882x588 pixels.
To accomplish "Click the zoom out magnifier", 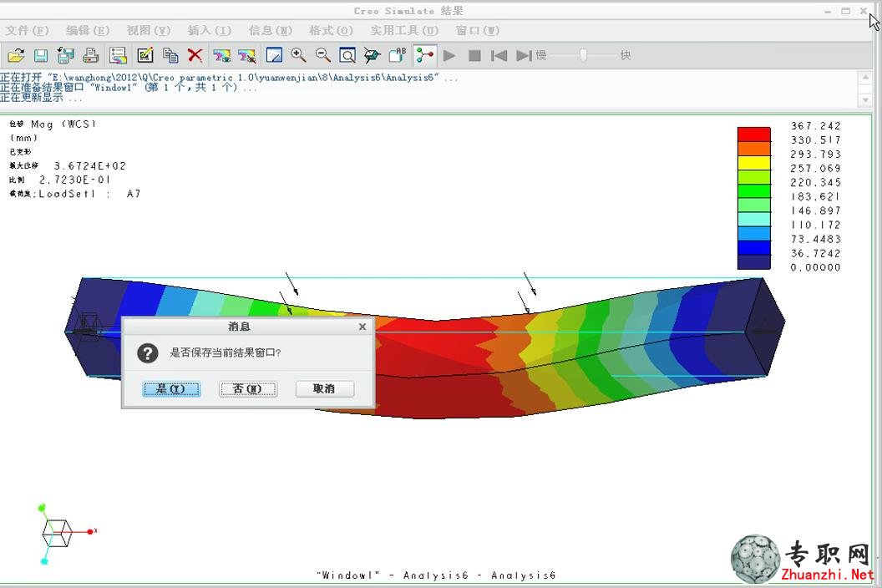I will pos(323,55).
